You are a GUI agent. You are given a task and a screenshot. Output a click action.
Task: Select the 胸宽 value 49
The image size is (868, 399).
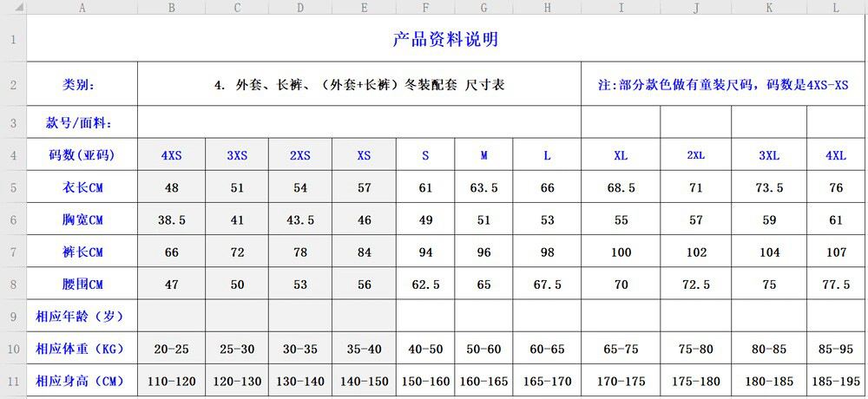pos(425,219)
